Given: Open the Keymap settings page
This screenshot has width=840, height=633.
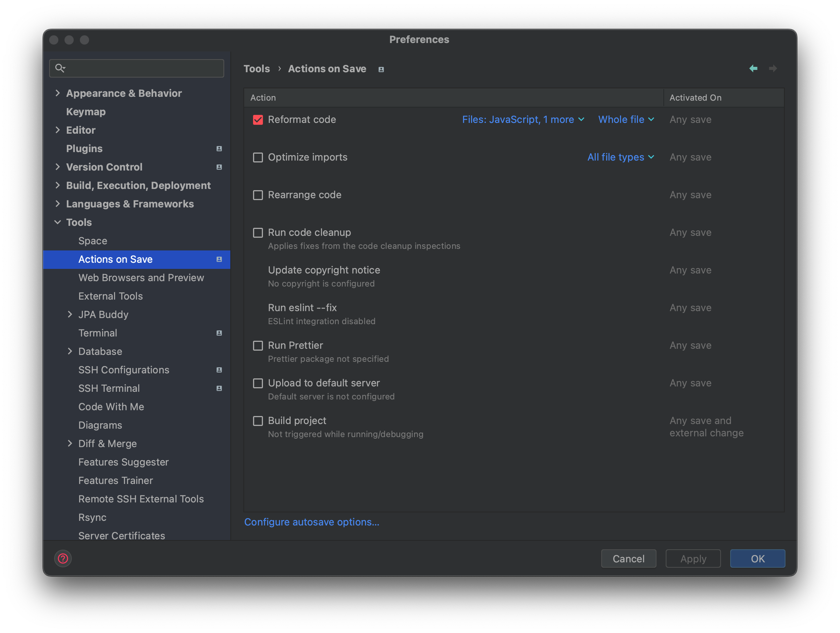Looking at the screenshot, I should coord(86,112).
